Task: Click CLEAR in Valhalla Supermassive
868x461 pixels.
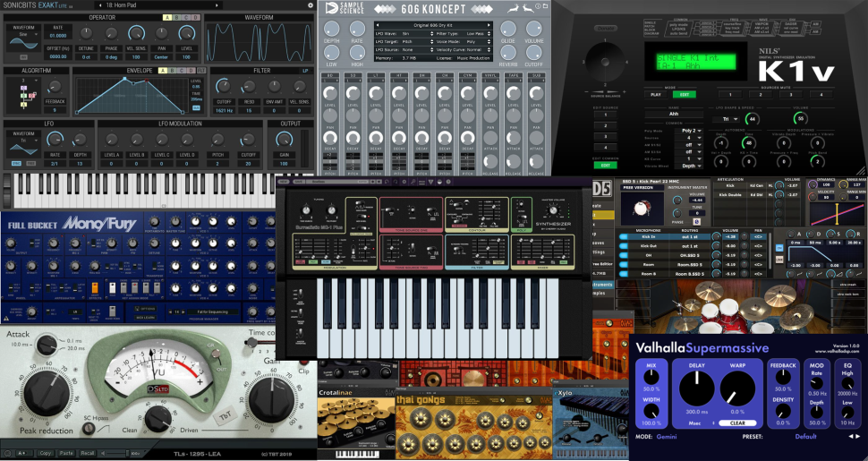Action: (x=737, y=423)
